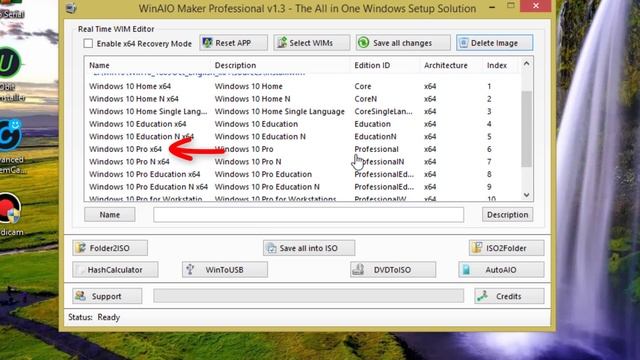Click the Description button
Screen dimensions: 640x360
click(x=507, y=215)
